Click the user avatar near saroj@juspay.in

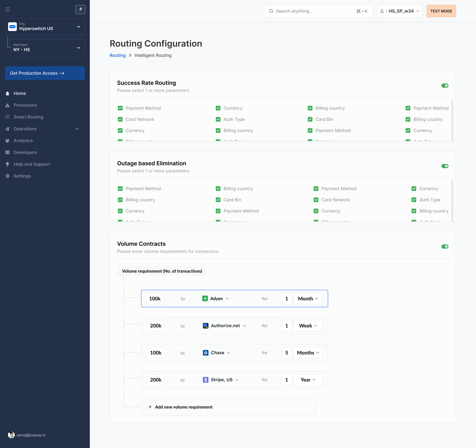click(11, 435)
